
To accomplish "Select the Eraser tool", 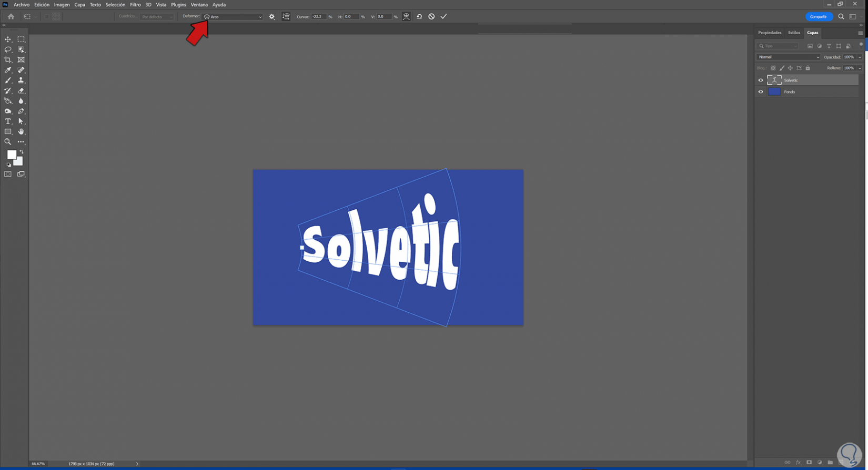I will [21, 90].
